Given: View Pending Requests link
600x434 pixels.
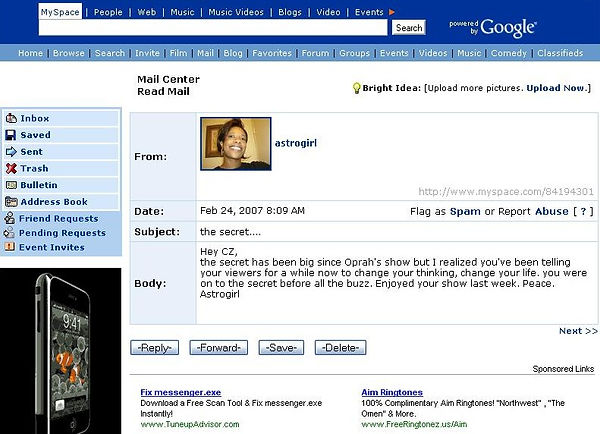Looking at the screenshot, I should coord(62,233).
